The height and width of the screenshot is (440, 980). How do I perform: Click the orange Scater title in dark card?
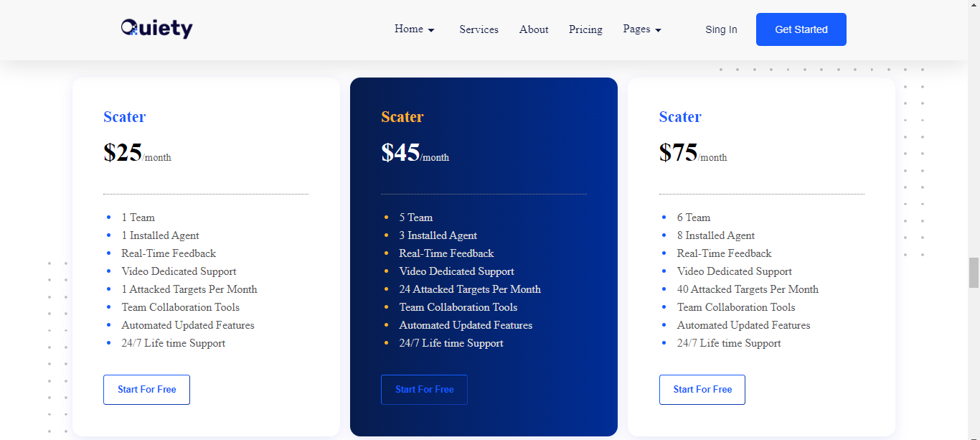point(402,117)
